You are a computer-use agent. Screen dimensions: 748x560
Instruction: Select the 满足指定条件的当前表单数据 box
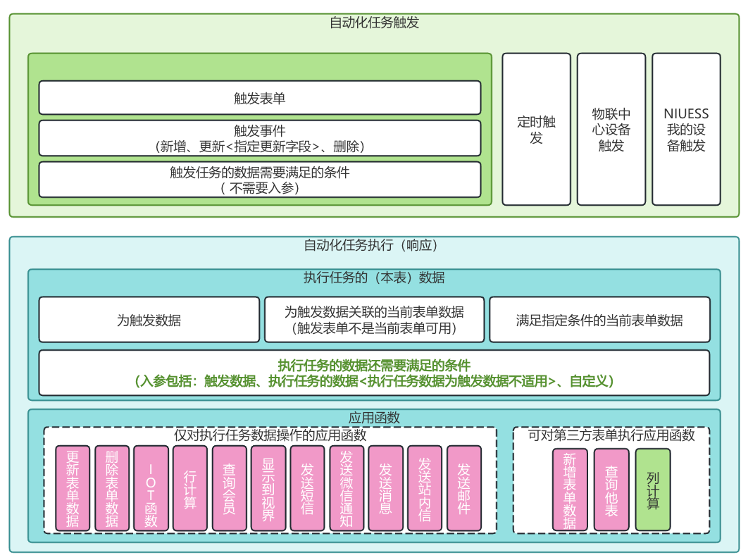[x=599, y=320]
